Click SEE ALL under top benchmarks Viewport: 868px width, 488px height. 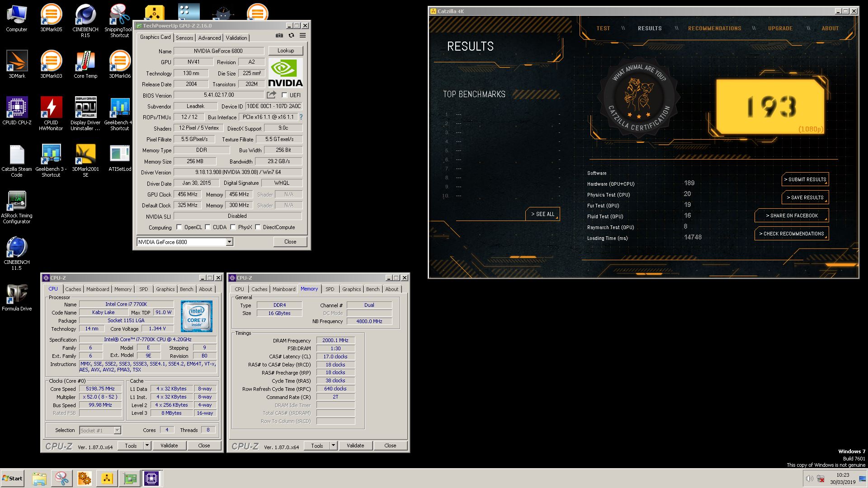coord(542,214)
